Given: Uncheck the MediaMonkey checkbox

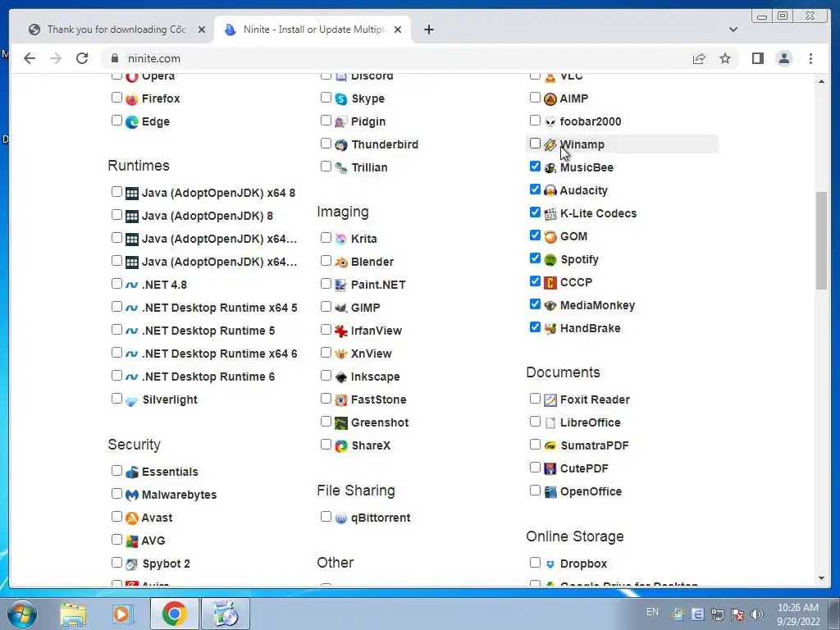Looking at the screenshot, I should coord(535,304).
